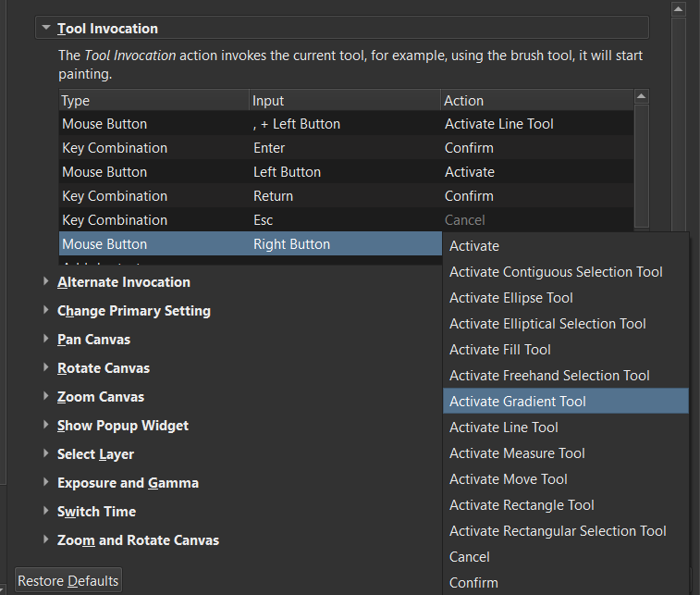The width and height of the screenshot is (700, 595).
Task: Expand the Zoom Canvas section
Action: [46, 397]
